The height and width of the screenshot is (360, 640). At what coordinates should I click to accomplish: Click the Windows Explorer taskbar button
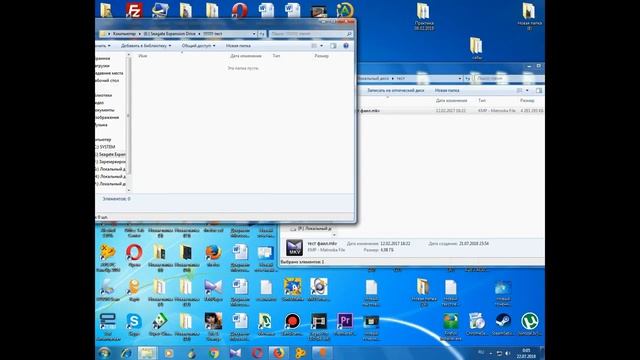(x=147, y=353)
